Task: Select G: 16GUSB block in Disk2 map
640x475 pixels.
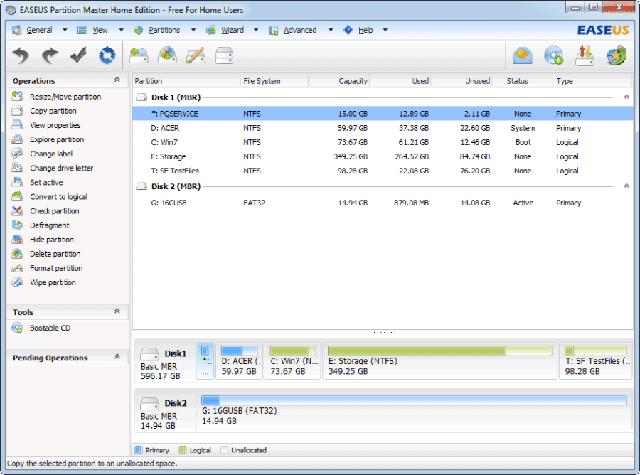Action: (414, 411)
